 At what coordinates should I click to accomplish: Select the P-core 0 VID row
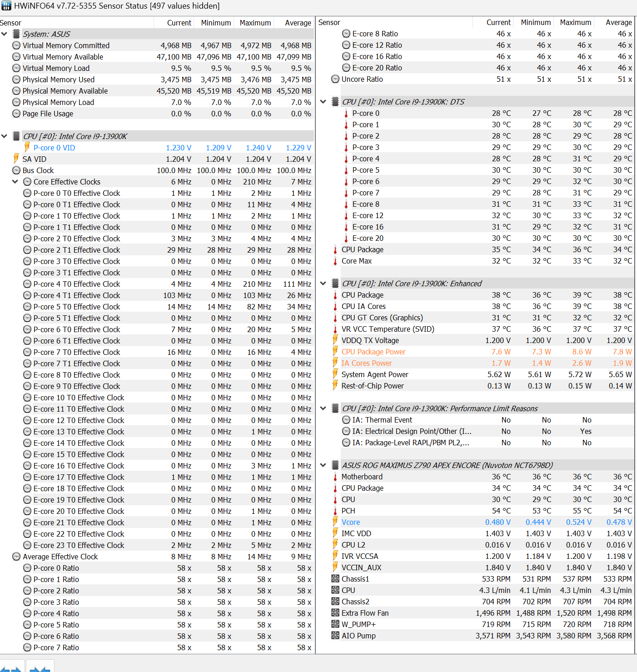(54, 148)
